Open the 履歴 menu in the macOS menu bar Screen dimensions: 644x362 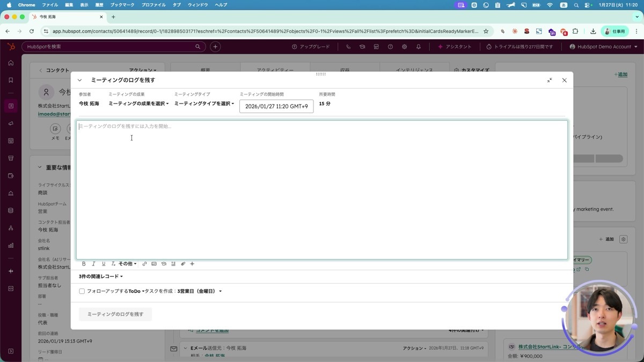[99, 5]
